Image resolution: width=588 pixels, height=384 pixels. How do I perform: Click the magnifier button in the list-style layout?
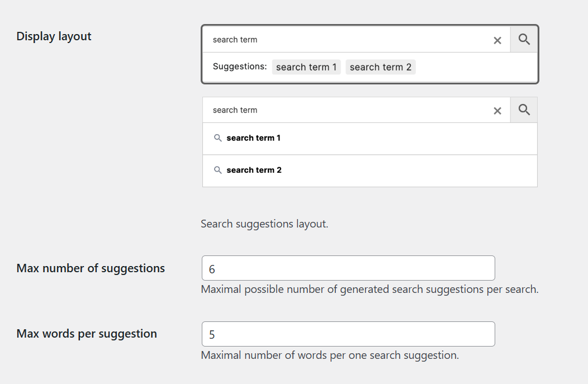pyautogui.click(x=524, y=110)
